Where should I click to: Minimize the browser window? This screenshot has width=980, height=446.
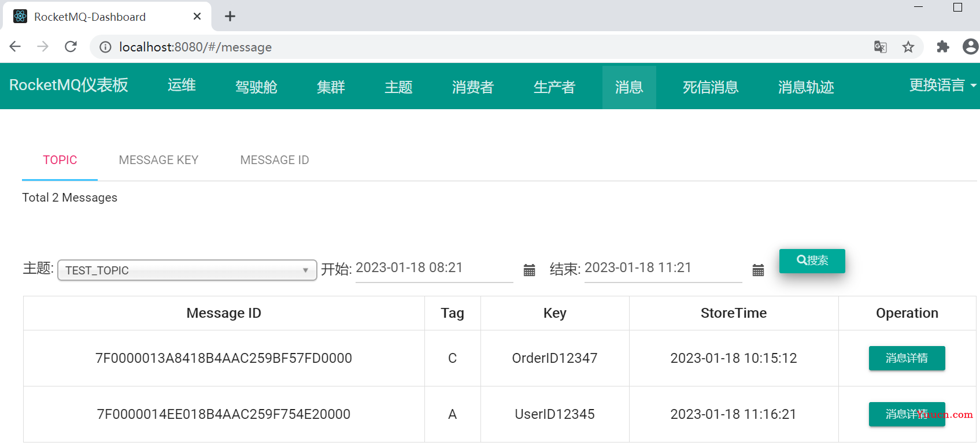click(918, 7)
